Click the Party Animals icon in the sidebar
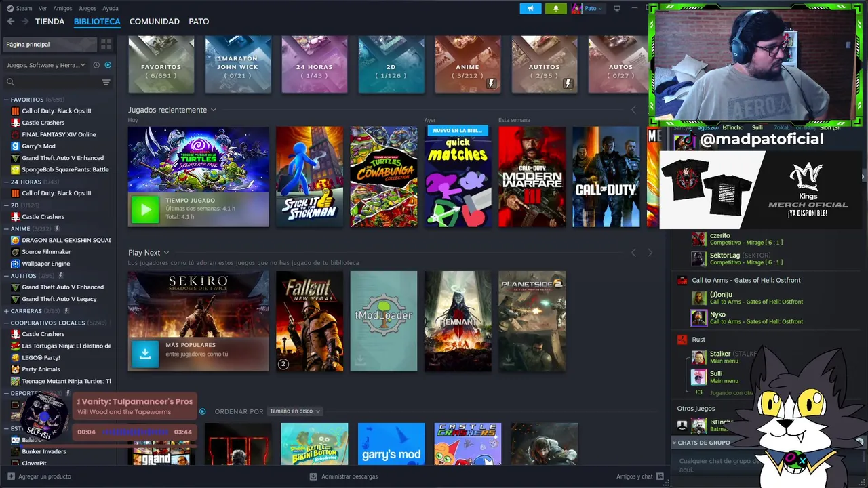868x488 pixels. tap(15, 369)
